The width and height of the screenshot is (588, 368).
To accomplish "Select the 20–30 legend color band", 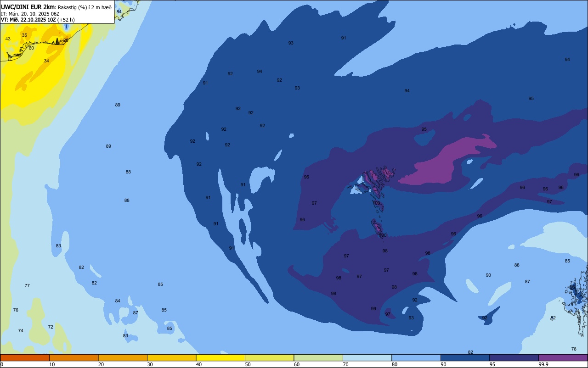I will coord(123,357).
